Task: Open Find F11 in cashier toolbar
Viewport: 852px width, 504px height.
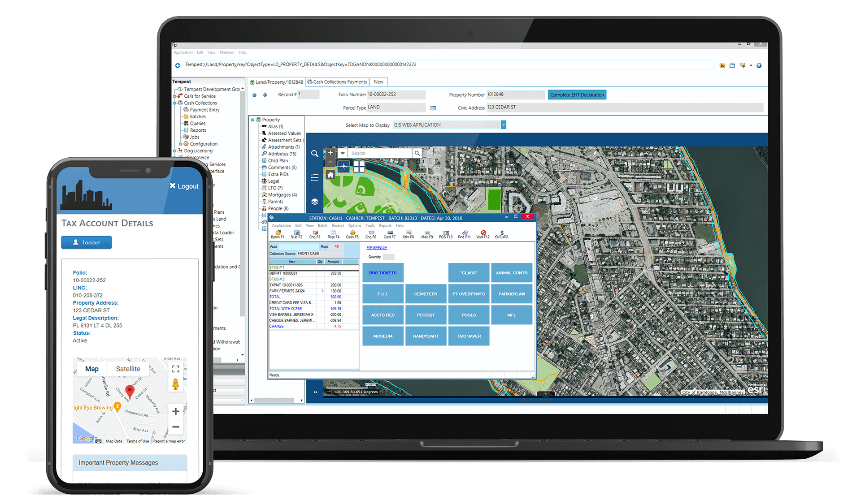Action: (464, 234)
